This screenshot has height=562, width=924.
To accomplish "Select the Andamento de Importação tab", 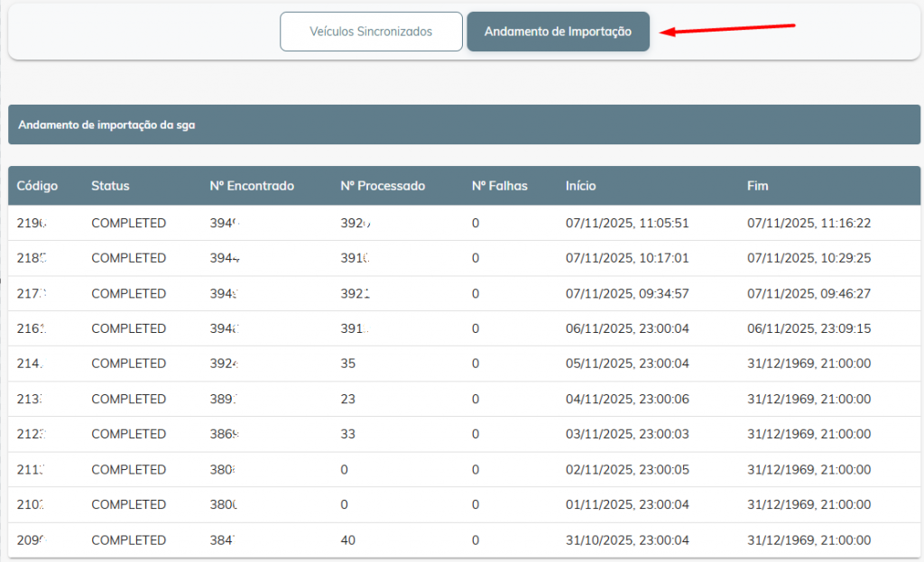I will tap(558, 32).
